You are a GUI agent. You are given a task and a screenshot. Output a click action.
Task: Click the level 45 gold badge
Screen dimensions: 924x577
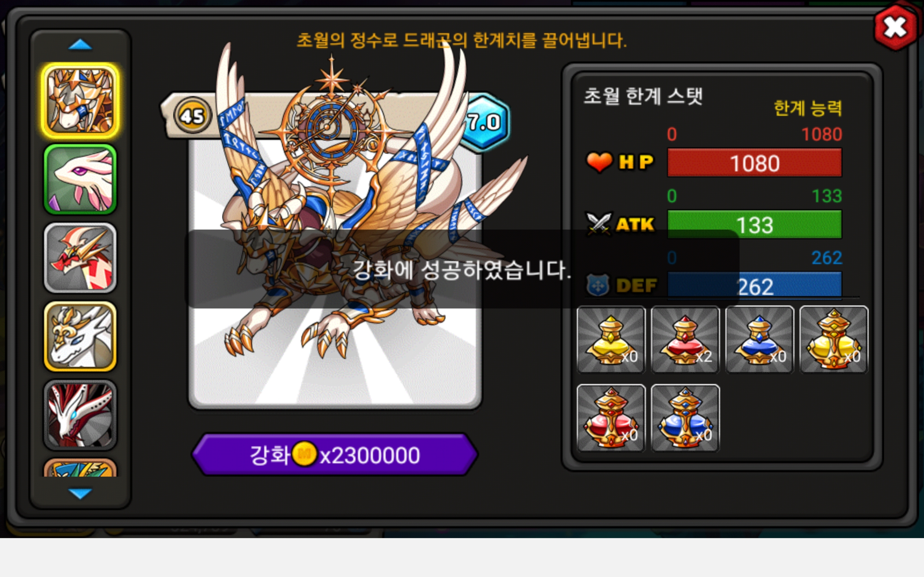point(193,115)
